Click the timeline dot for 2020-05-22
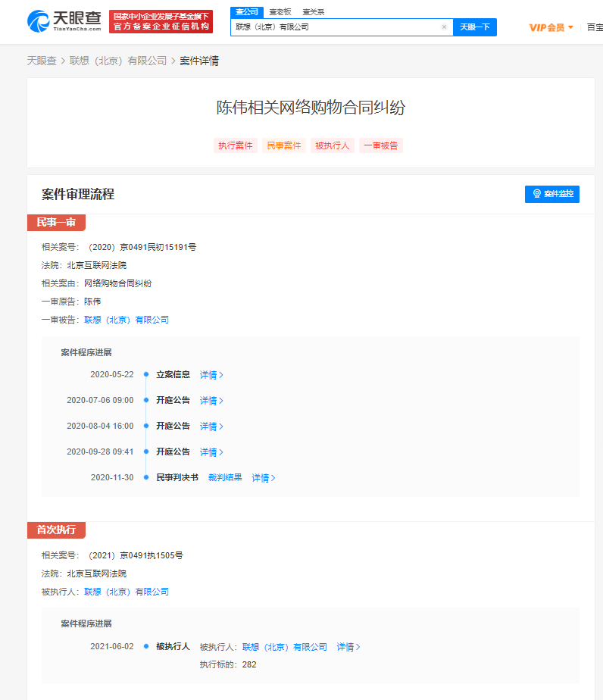This screenshot has height=700, width=603. pyautogui.click(x=146, y=374)
